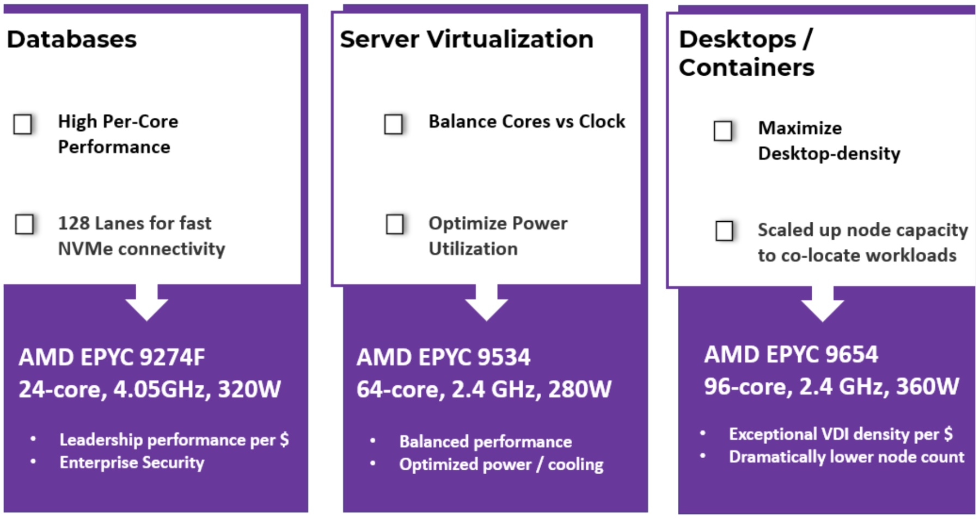Image resolution: width=980 pixels, height=522 pixels.
Task: Click the AMD EPYC 9654 title
Action: tap(791, 355)
